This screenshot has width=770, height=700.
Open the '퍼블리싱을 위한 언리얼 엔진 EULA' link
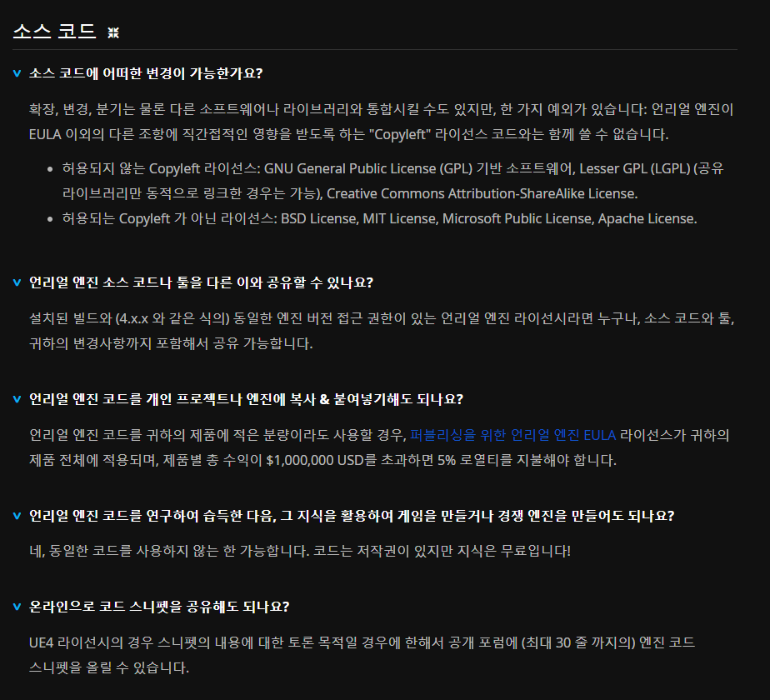[512, 435]
